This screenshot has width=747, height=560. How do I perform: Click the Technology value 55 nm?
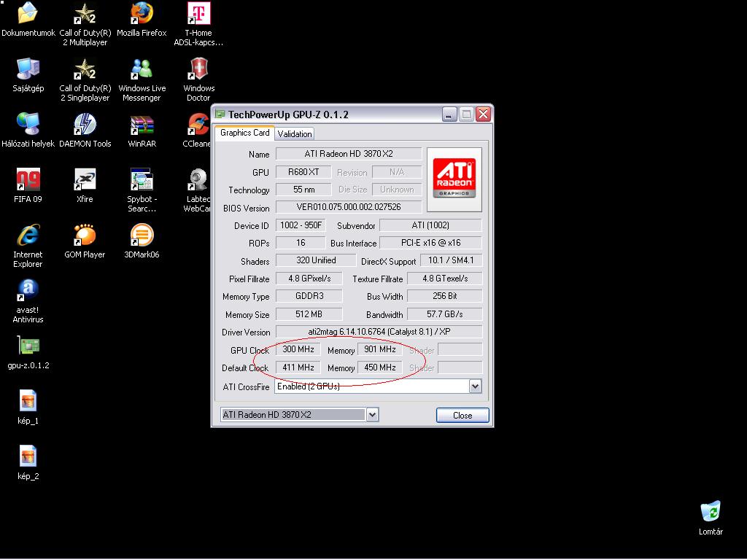click(x=303, y=190)
